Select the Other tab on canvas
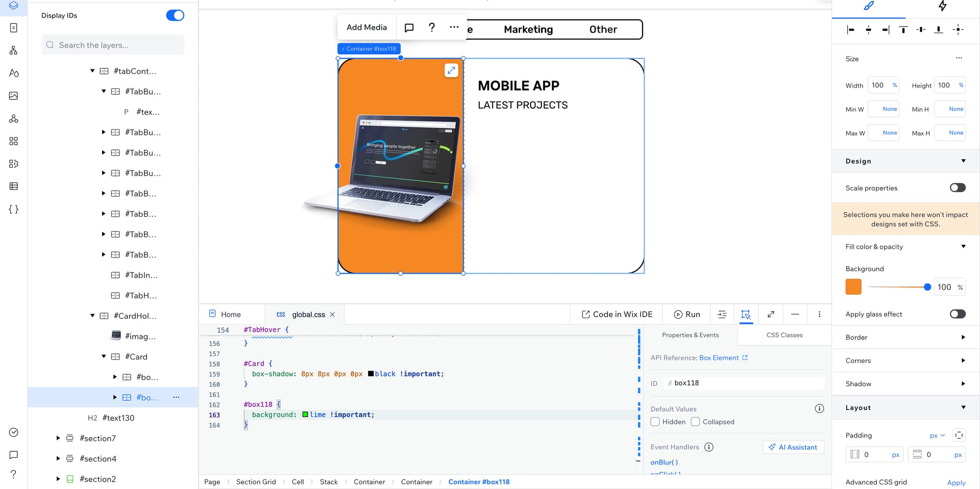 [x=603, y=30]
